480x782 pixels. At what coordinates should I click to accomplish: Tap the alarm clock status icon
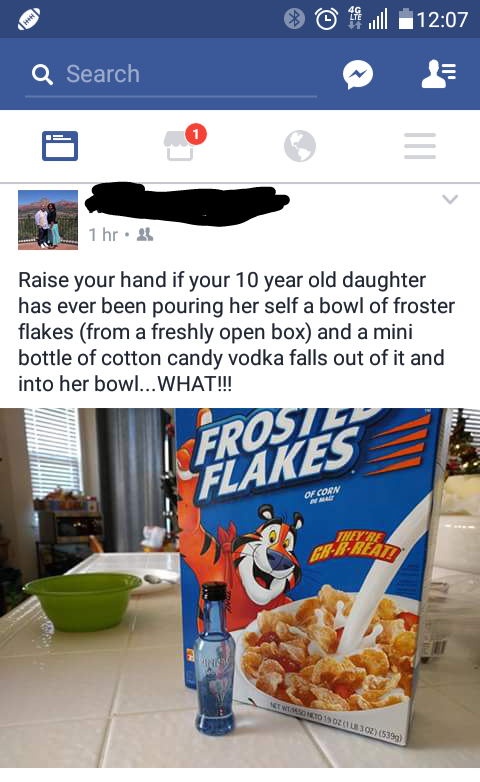(326, 19)
